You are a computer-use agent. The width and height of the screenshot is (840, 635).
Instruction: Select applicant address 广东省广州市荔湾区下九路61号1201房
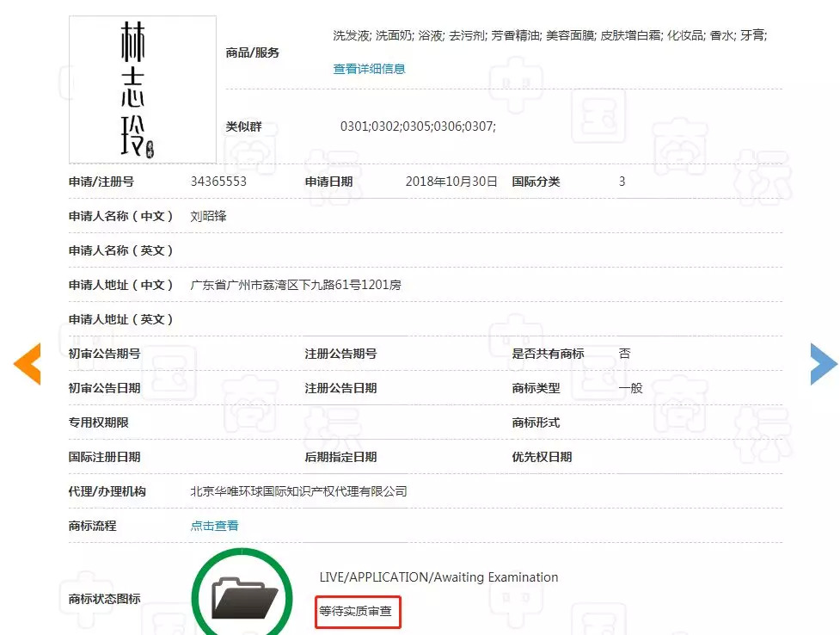click(296, 285)
